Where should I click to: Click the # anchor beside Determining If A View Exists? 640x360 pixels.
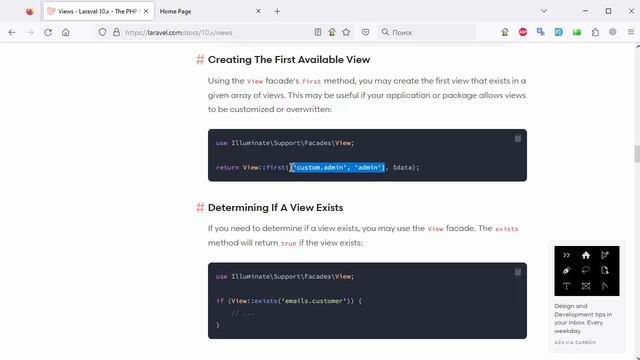[200, 207]
